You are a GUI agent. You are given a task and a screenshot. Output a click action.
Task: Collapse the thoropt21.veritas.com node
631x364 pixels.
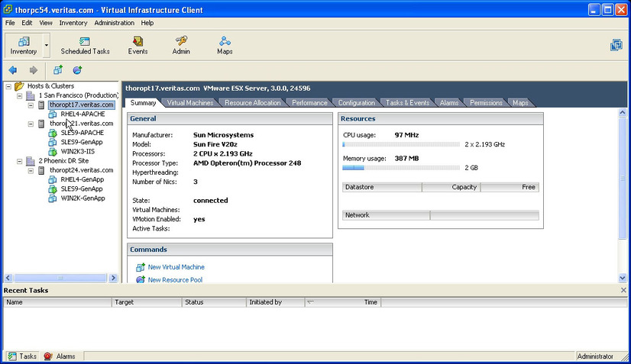click(x=31, y=124)
